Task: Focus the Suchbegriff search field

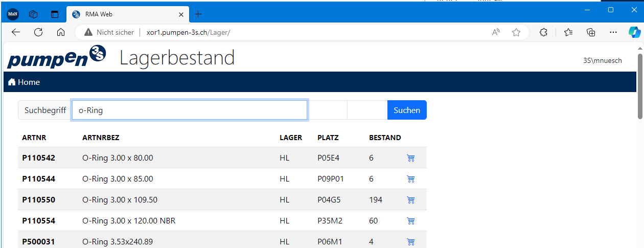Action: tap(190, 110)
